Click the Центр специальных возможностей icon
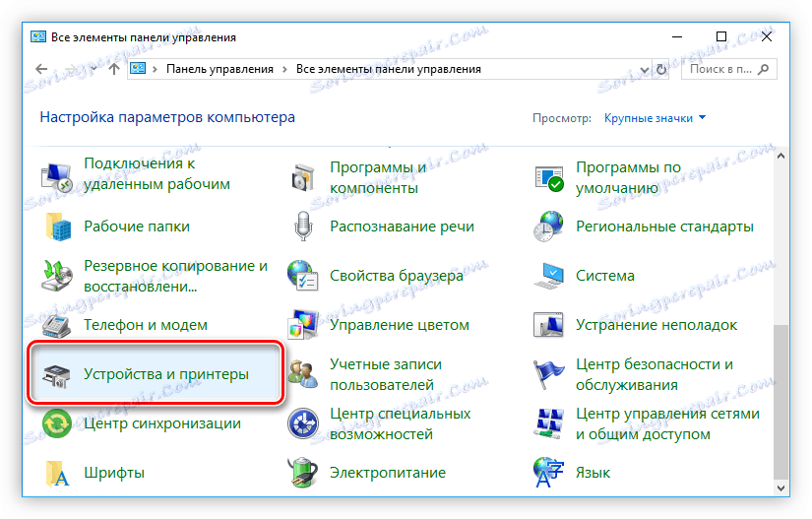The width and height of the screenshot is (812, 519). (x=303, y=423)
